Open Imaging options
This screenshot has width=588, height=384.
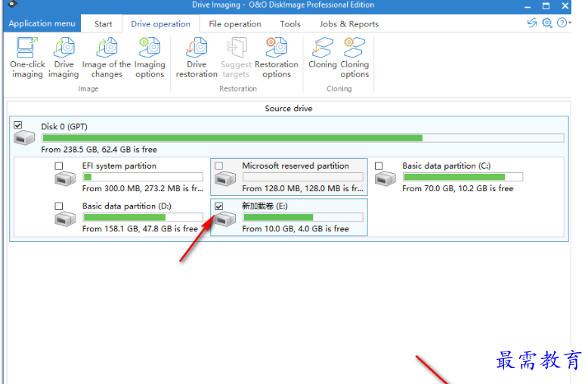point(150,57)
